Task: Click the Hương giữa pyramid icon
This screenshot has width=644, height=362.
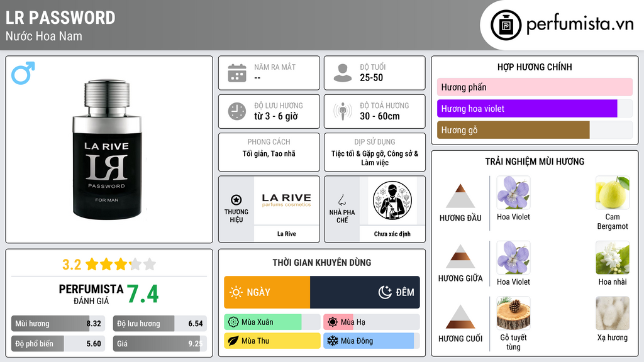Action: (460, 256)
